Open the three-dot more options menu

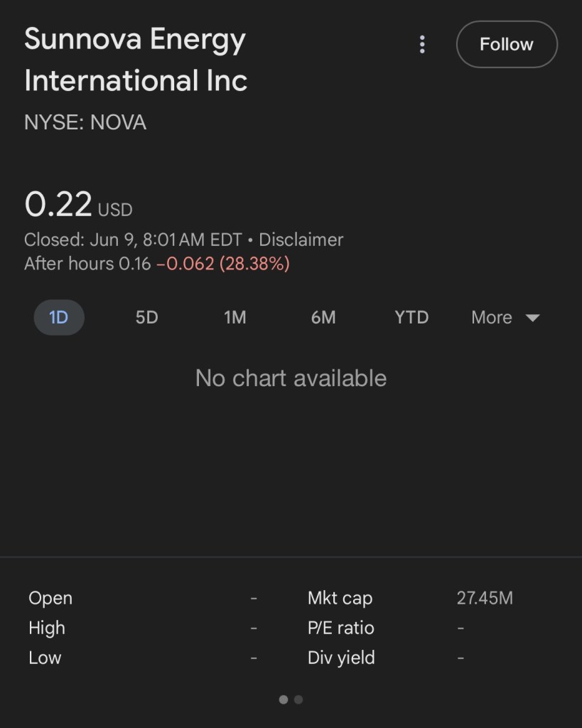(x=422, y=45)
